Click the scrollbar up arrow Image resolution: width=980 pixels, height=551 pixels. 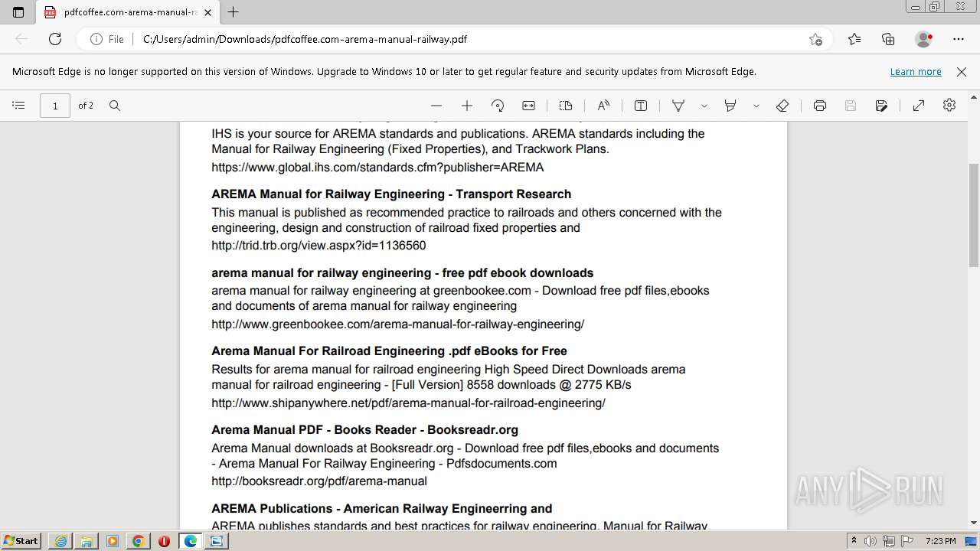pos(974,97)
